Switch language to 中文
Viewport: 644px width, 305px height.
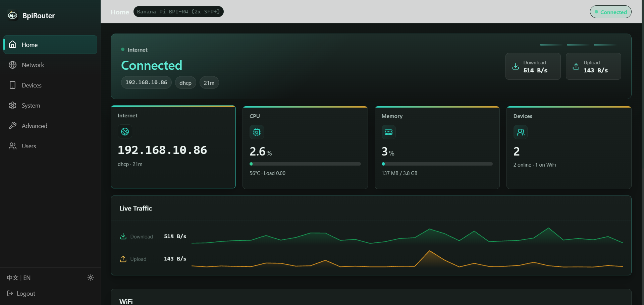(x=12, y=278)
